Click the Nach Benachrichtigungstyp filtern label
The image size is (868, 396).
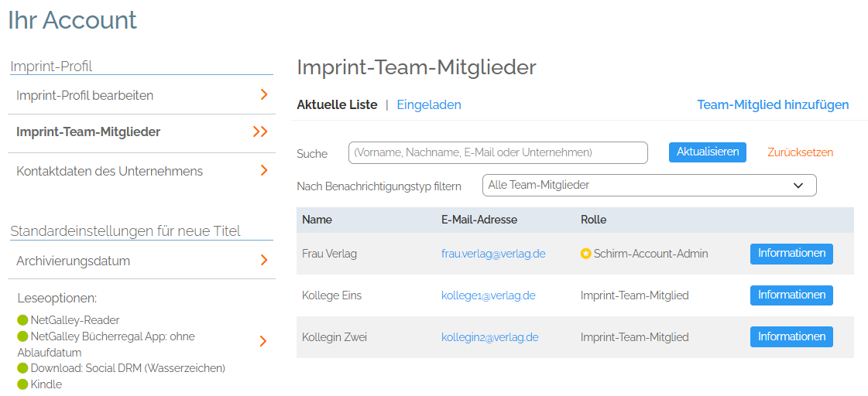[379, 186]
